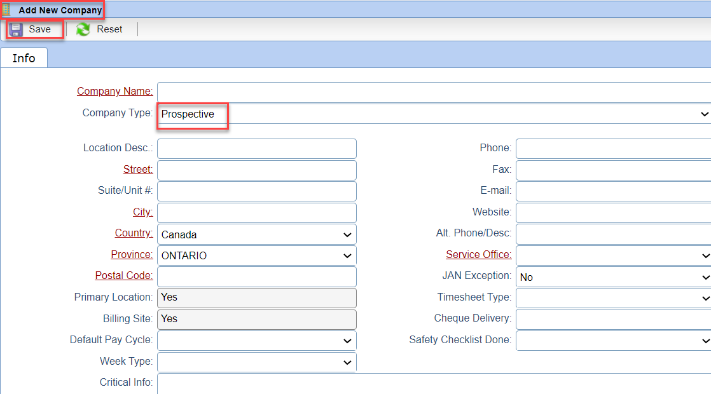Expand the Service Office dropdown
This screenshot has width=711, height=394.
tap(614, 255)
